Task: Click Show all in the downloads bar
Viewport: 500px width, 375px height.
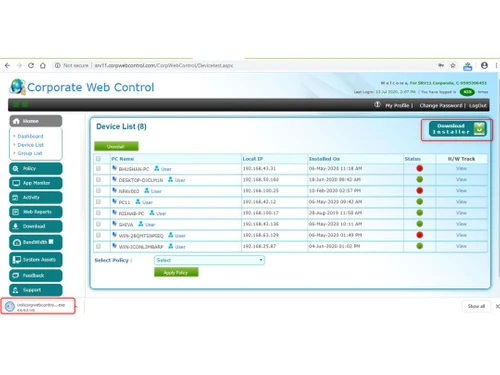Action: click(x=476, y=306)
